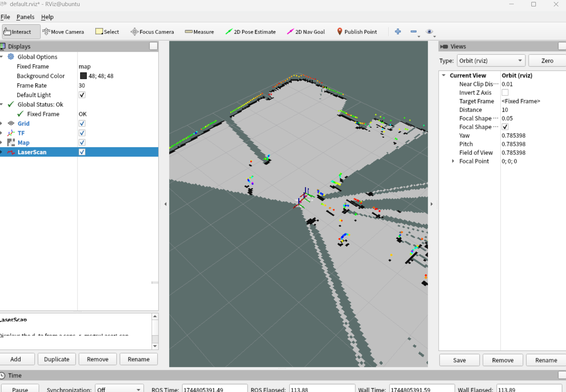Click the Background Color swatch
566x392 pixels.
[x=83, y=76]
